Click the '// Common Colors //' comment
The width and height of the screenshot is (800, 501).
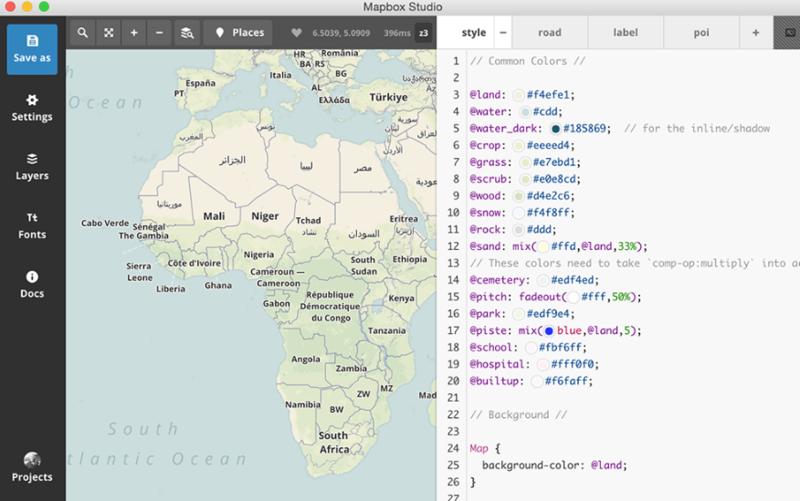click(528, 61)
